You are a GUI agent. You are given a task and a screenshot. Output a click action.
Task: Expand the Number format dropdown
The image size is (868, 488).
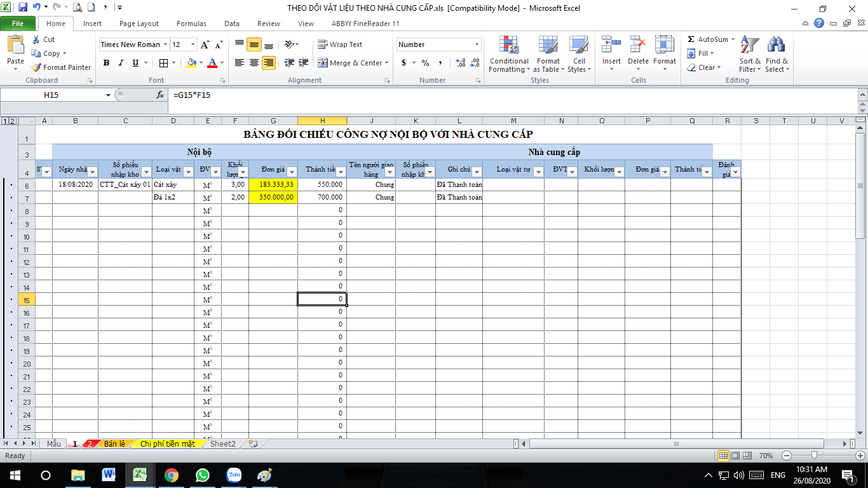(x=477, y=44)
